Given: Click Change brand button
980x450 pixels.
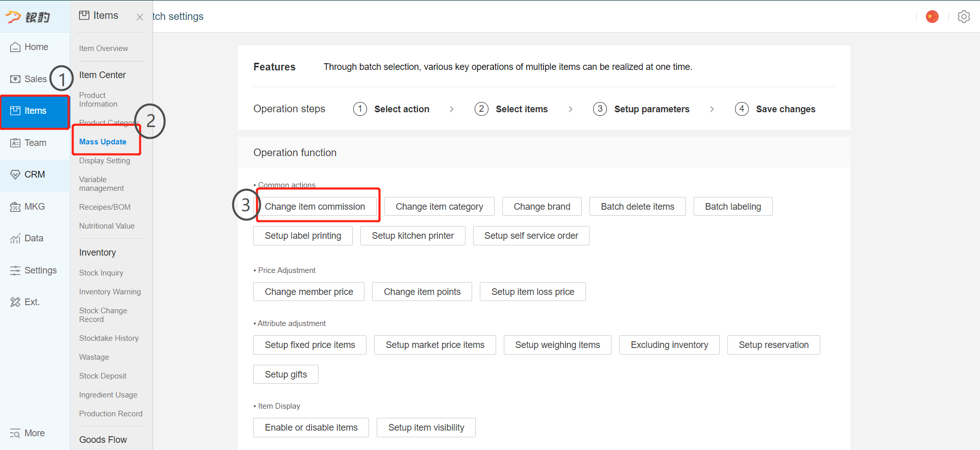Looking at the screenshot, I should (542, 207).
